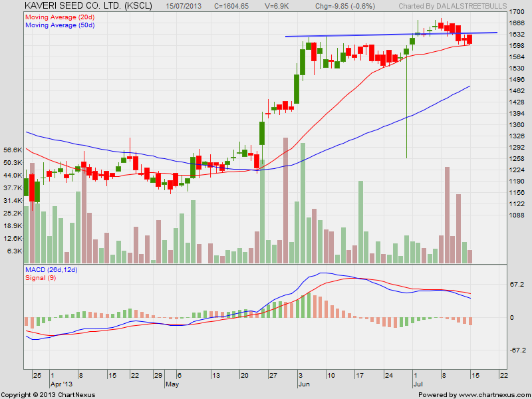
Task: Click the 1564 price axis label
Action: [517, 57]
